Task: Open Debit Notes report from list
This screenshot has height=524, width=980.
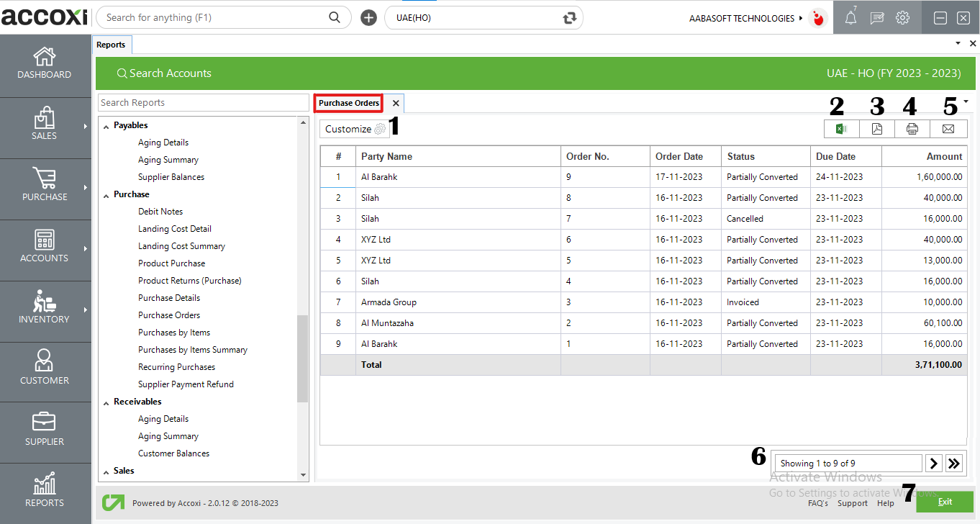Action: [x=160, y=212]
